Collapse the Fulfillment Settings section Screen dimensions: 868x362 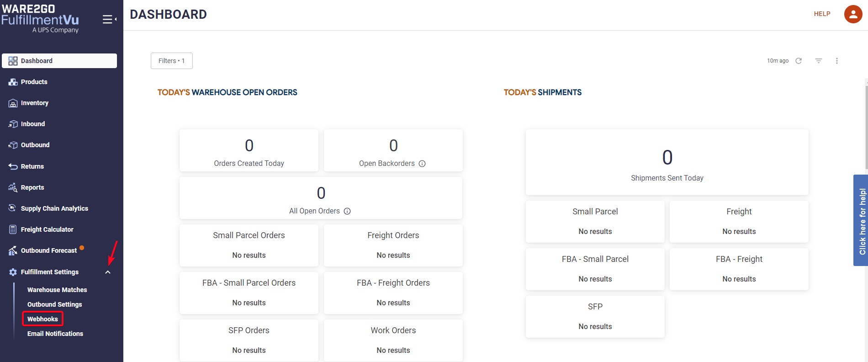[108, 272]
